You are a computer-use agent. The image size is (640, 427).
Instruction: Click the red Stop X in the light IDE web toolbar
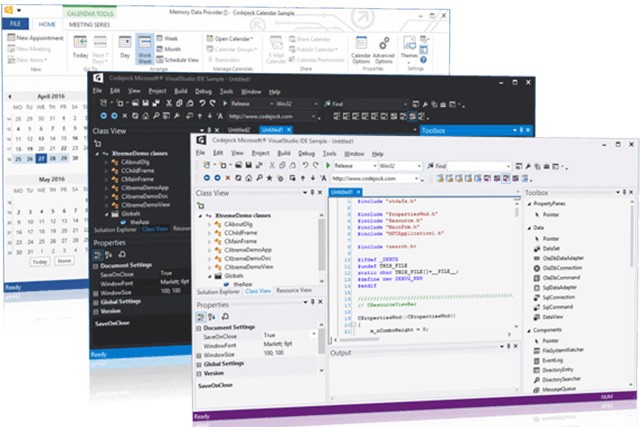click(x=228, y=178)
